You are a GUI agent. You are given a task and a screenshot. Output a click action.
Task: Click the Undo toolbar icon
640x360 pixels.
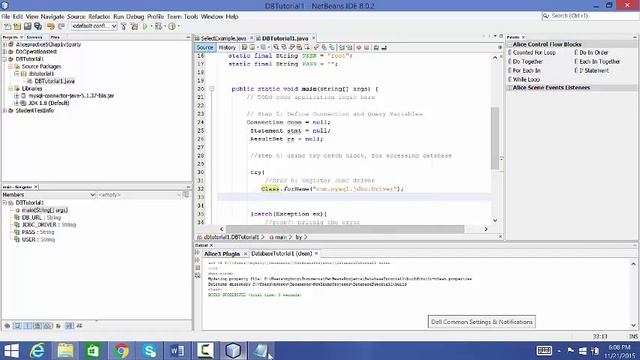coord(51,27)
